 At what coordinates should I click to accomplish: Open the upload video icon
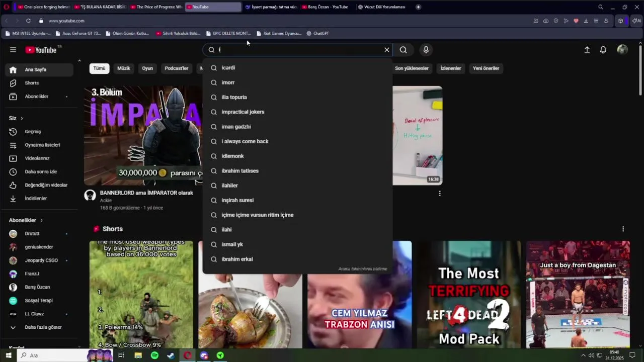(x=587, y=50)
